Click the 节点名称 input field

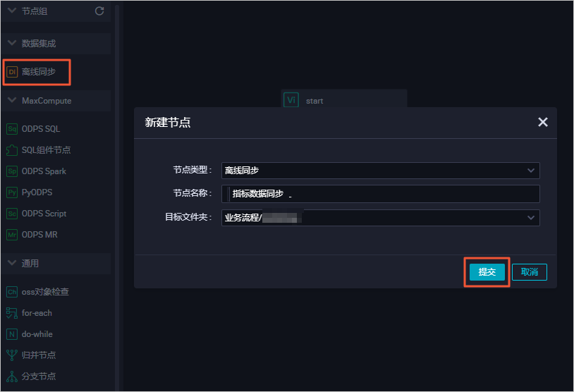tap(380, 194)
